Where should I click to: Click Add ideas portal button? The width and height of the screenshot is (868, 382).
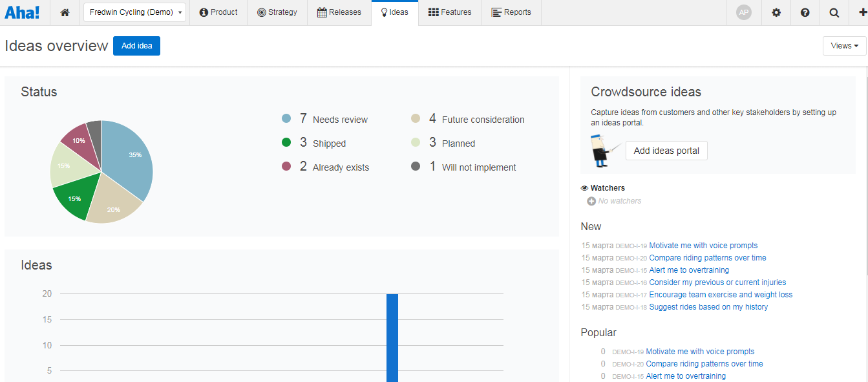666,151
